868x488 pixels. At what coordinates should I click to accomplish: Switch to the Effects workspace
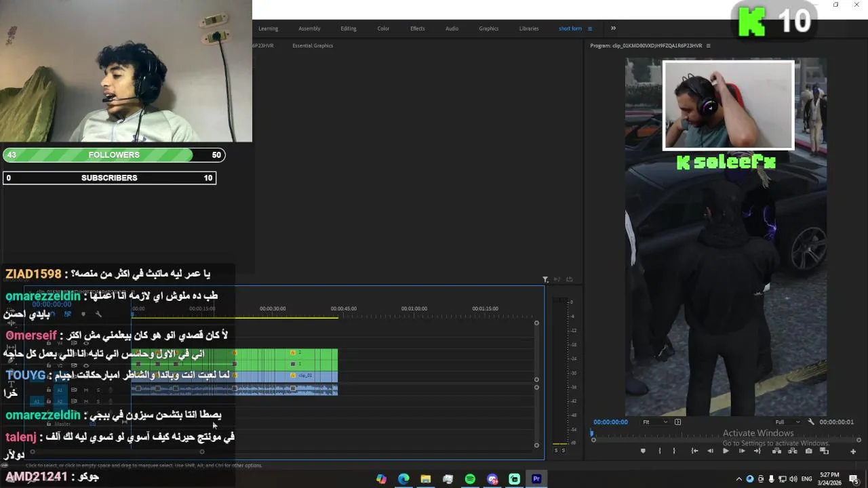(418, 28)
